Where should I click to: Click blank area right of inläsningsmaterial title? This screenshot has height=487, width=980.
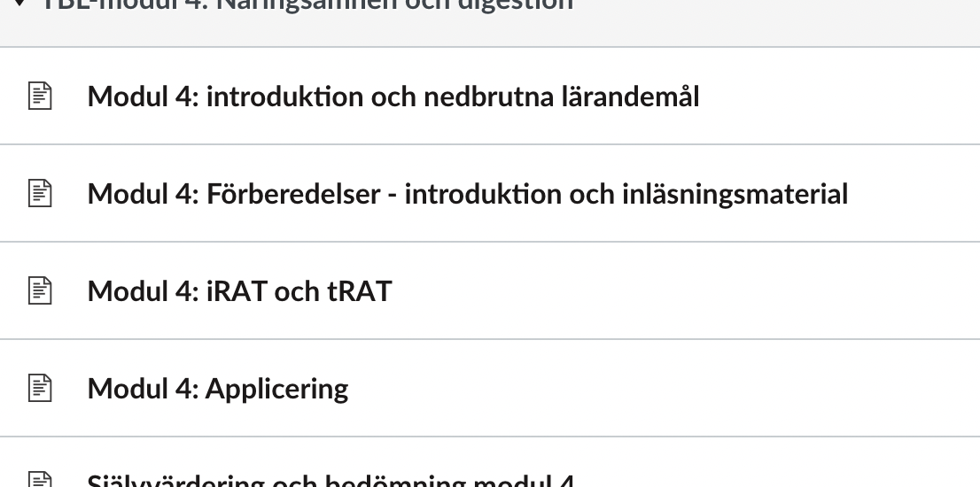913,194
